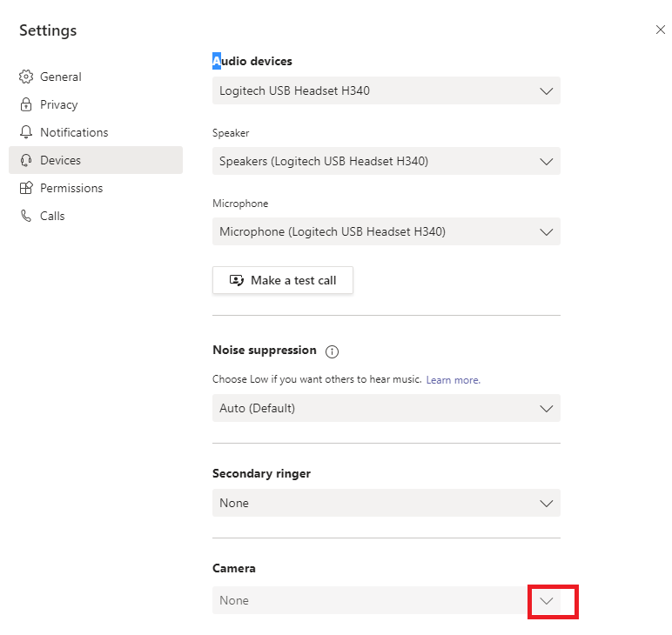Click the Camera heading
Viewport: 672px width, 635px height.
pos(234,568)
